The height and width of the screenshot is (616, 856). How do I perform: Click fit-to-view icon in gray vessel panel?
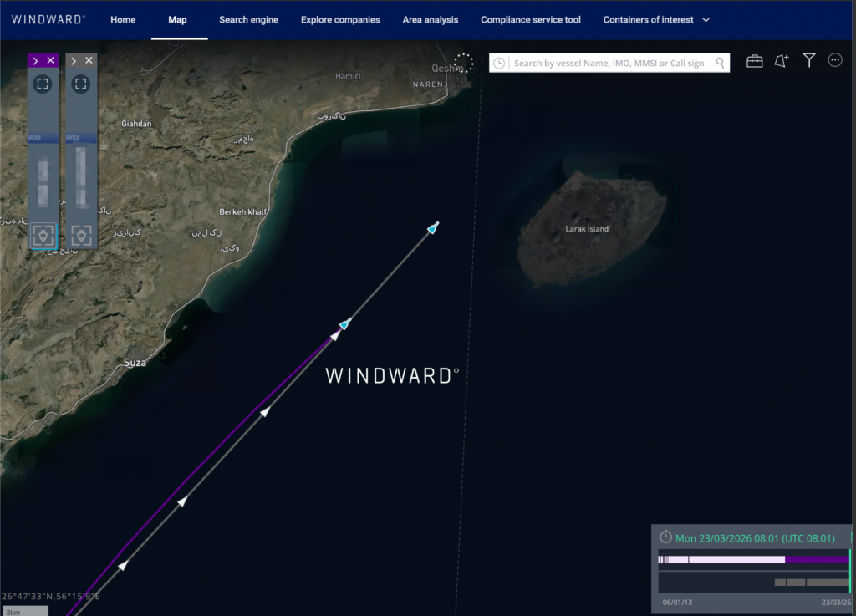pyautogui.click(x=81, y=84)
